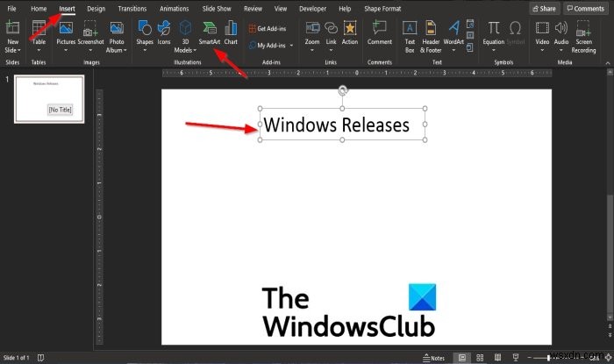This screenshot has height=364, width=614.
Task: Switch to Normal view
Action: click(x=462, y=358)
